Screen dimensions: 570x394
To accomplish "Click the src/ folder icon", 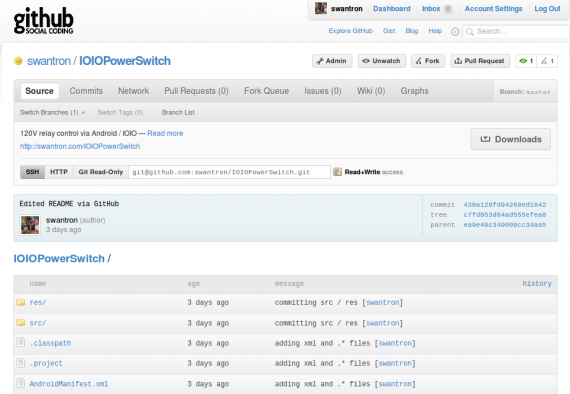I will tap(21, 322).
